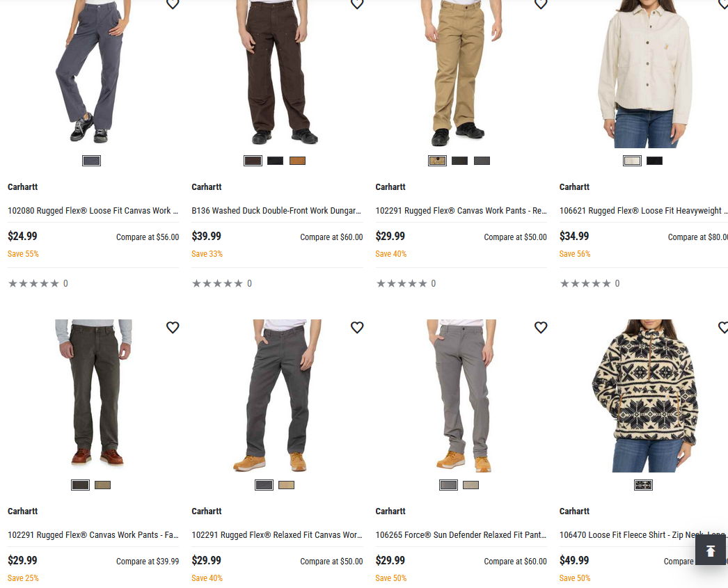Select the carhartt brown swatch for Duck Dungaree

[x=297, y=161]
